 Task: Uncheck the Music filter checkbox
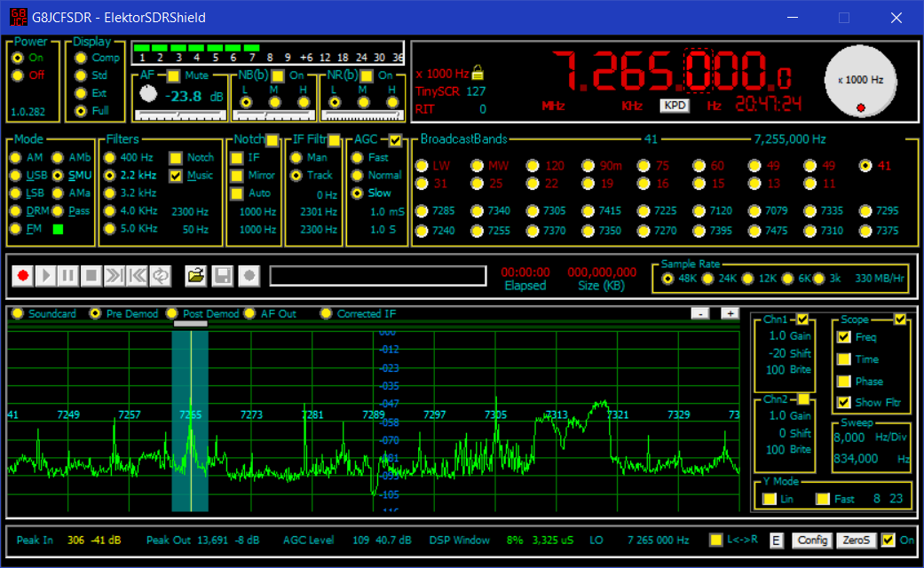point(176,176)
